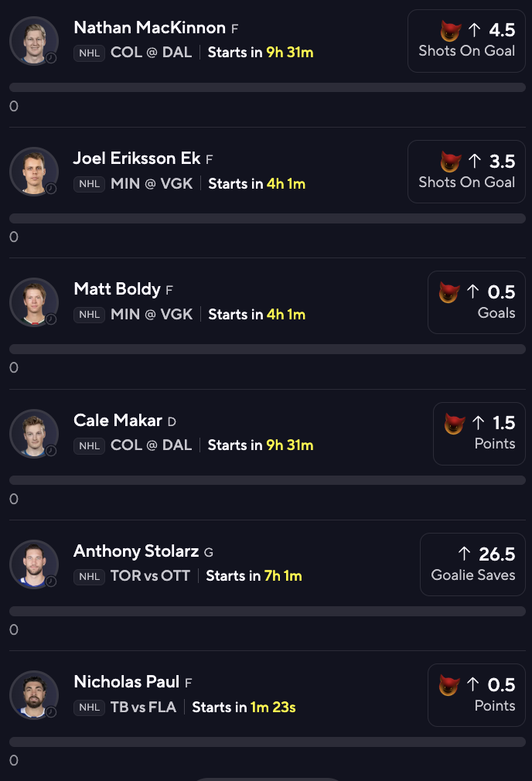Screen dimensions: 532x781
Task: Click the clock badge on MacKinnon's avatar
Action: click(x=51, y=58)
